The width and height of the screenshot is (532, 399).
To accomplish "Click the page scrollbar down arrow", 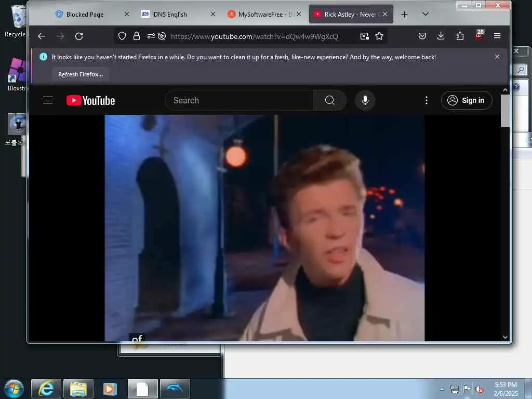I will (x=505, y=337).
